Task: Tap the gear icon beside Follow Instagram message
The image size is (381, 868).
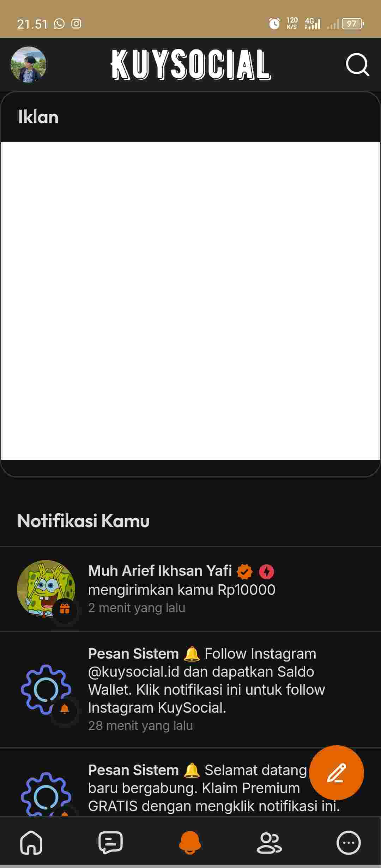Action: click(x=46, y=689)
